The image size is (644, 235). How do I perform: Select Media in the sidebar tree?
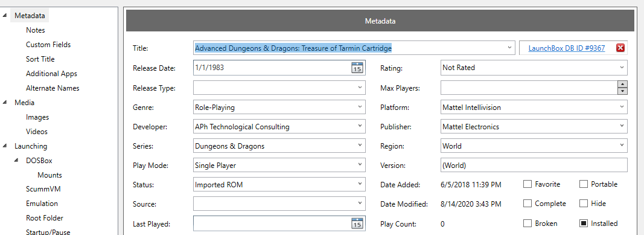pyautogui.click(x=24, y=102)
